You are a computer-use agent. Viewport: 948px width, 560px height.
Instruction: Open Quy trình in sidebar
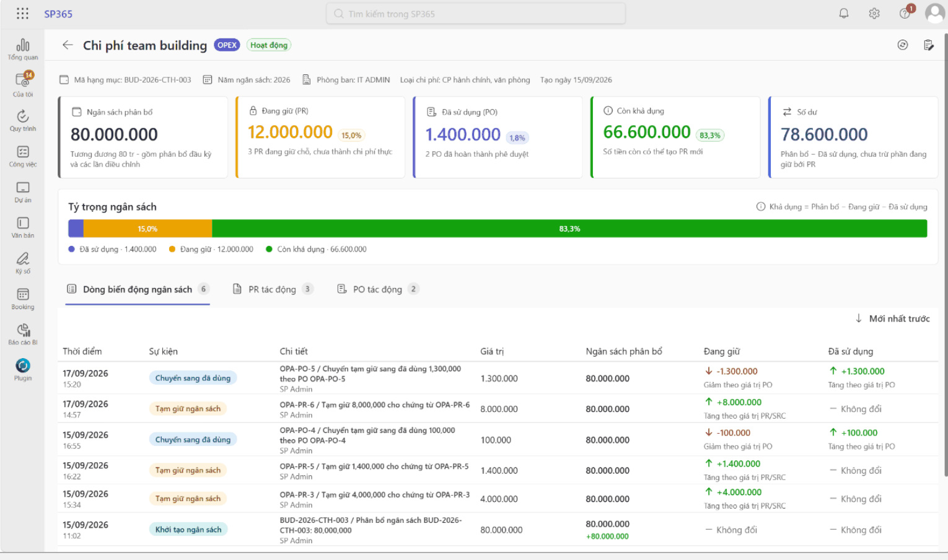[x=23, y=121]
